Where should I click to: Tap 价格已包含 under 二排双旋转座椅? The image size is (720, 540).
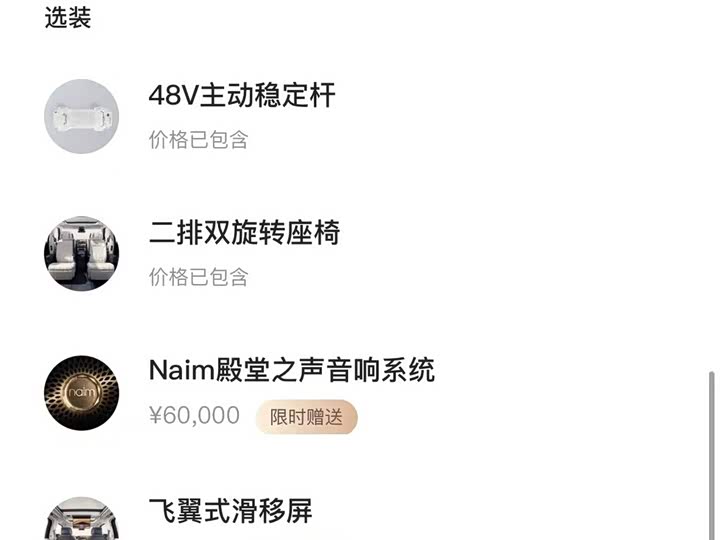[x=198, y=277]
